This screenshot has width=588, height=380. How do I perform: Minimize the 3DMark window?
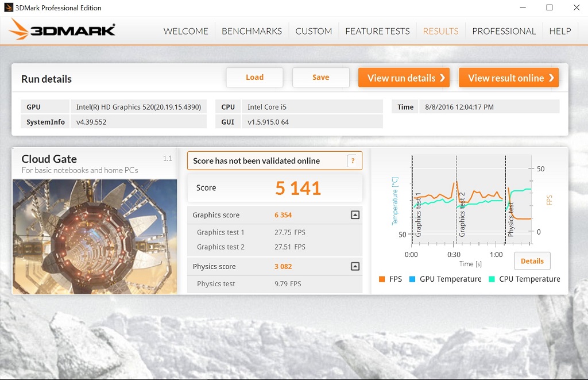click(523, 7)
